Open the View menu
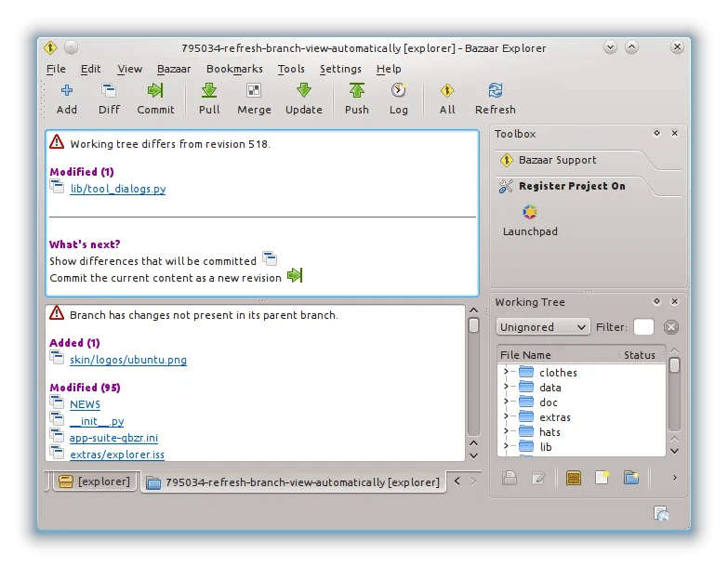 (x=129, y=69)
